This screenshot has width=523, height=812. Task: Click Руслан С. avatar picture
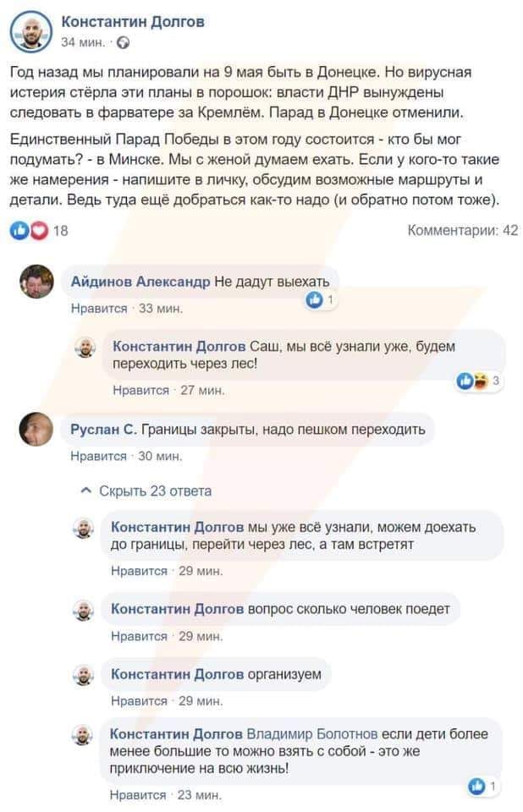click(x=36, y=431)
